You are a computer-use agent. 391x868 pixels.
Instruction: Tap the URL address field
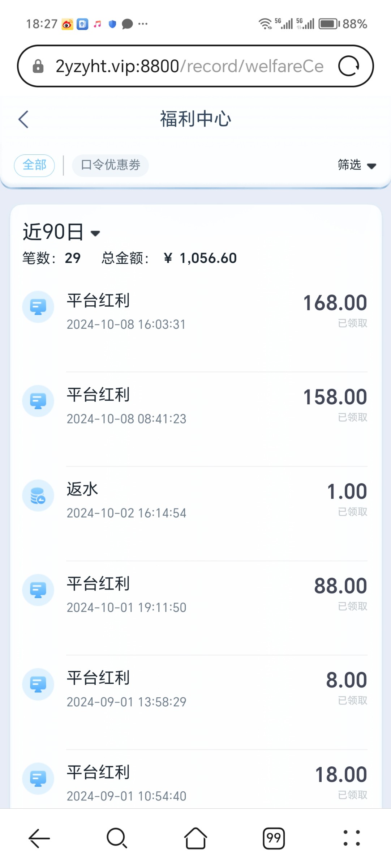click(189, 67)
